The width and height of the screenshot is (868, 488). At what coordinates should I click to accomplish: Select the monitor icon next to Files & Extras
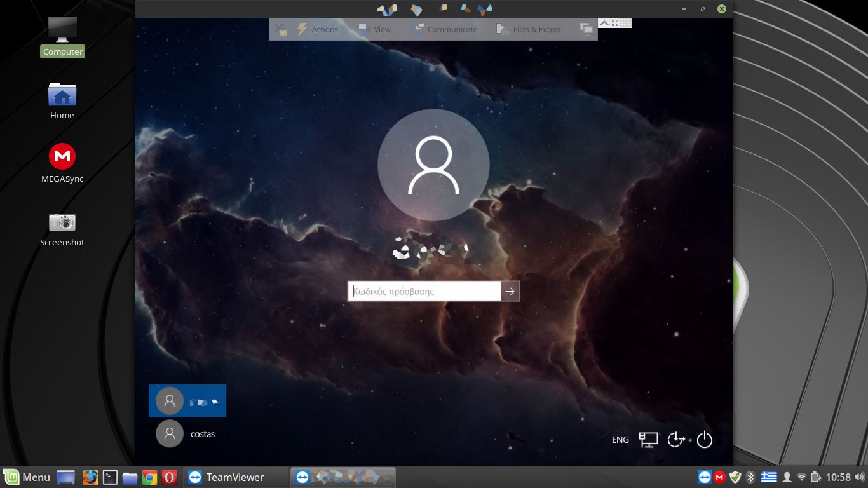coord(585,29)
